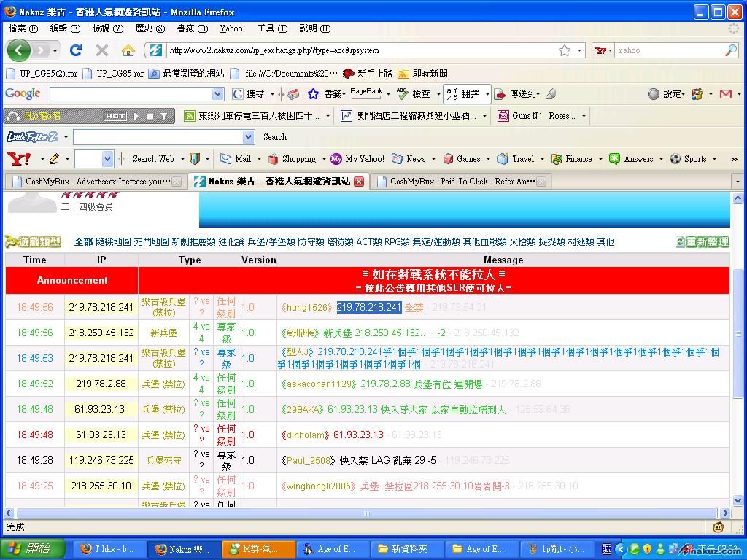
Task: Open the Windows Start button
Action: (29, 549)
